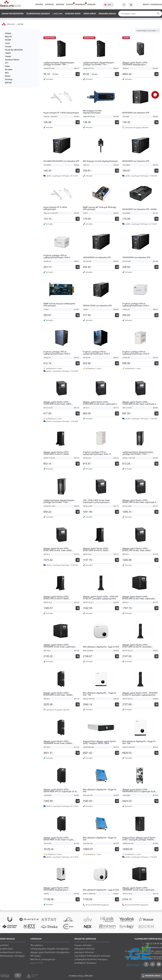Click into the search input field
162x980 pixels.
(x=137, y=13)
